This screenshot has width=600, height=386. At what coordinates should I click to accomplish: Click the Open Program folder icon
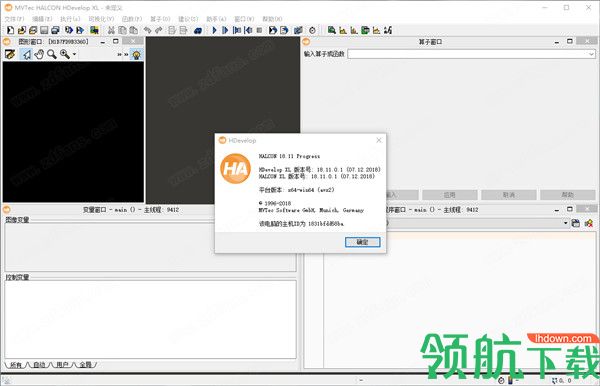[x=22, y=30]
